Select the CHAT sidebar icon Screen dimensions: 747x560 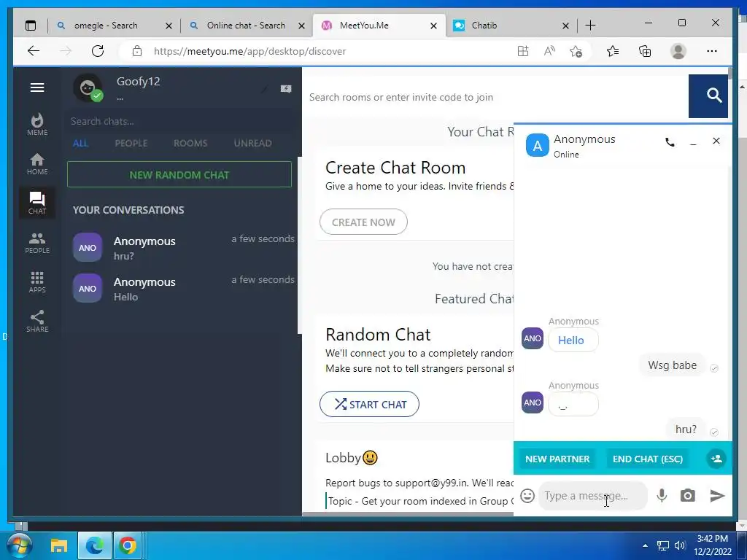tap(37, 203)
